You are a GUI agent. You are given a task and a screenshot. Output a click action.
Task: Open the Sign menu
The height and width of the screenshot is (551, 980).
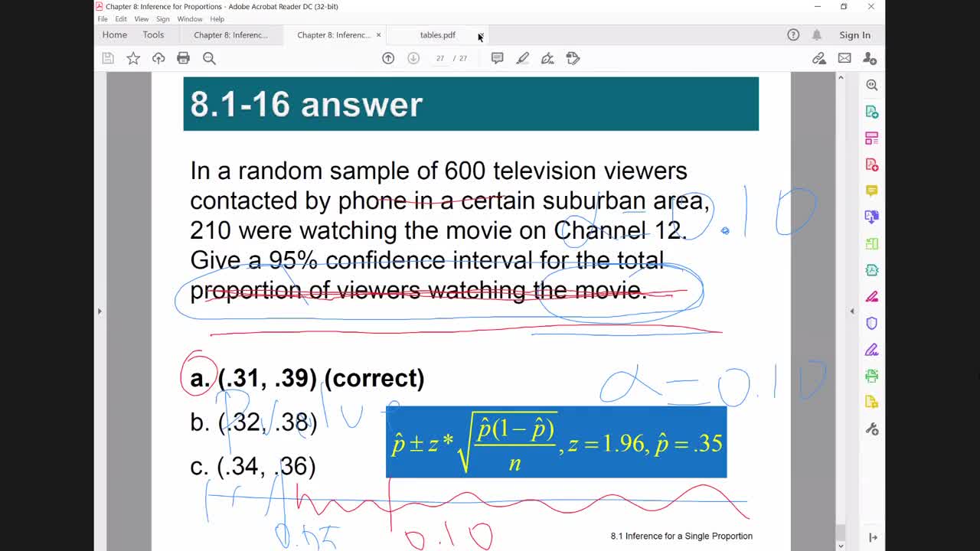coord(162,19)
